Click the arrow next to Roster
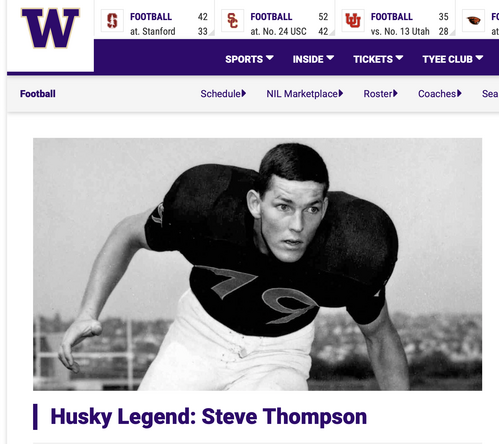 (395, 93)
